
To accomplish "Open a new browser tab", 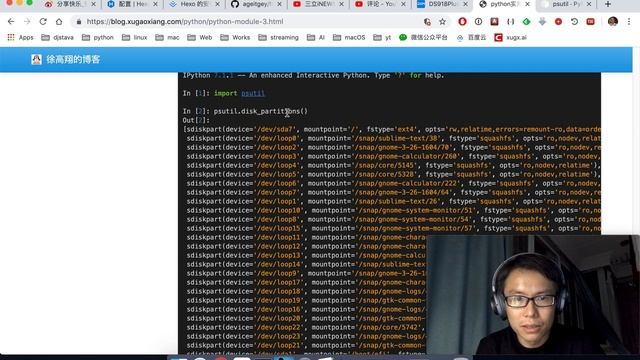I will [x=608, y=4].
